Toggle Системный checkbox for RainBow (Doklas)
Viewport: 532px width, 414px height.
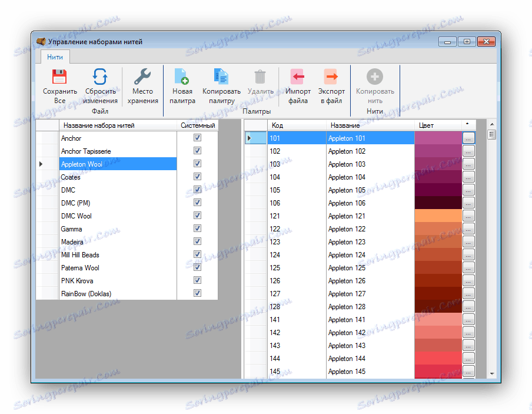point(197,293)
